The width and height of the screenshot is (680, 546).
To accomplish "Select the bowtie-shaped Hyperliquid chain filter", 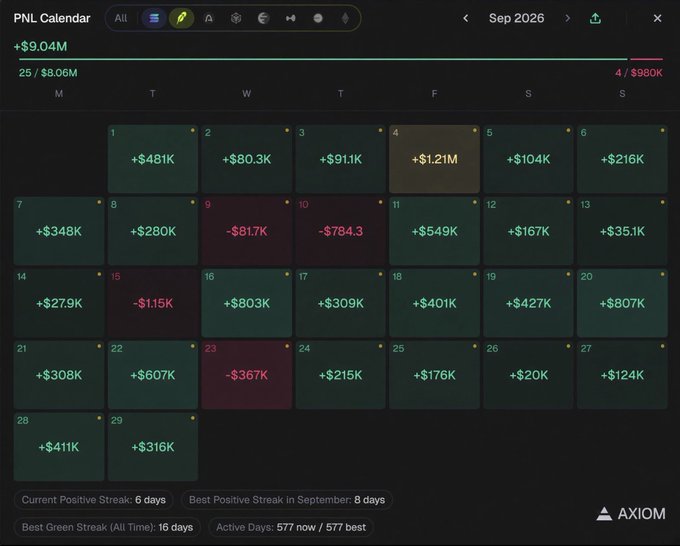I will pyautogui.click(x=291, y=18).
